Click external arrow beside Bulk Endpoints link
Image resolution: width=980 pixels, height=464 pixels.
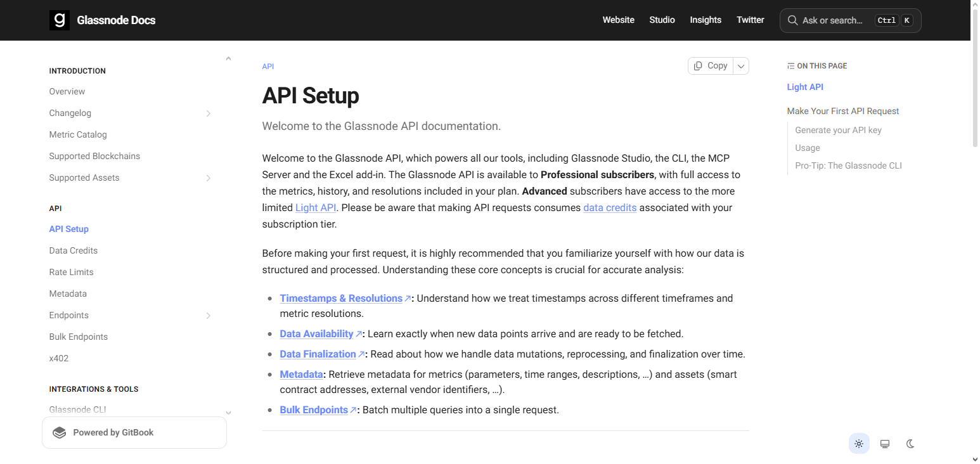point(353,410)
